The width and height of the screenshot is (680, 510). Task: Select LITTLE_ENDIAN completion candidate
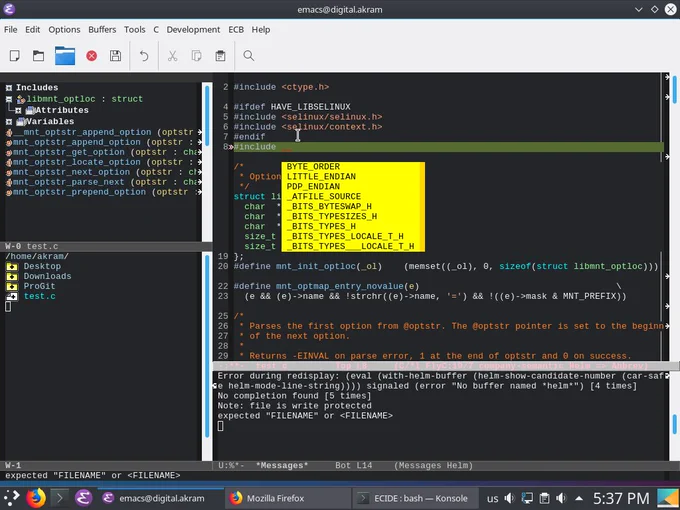(353, 177)
